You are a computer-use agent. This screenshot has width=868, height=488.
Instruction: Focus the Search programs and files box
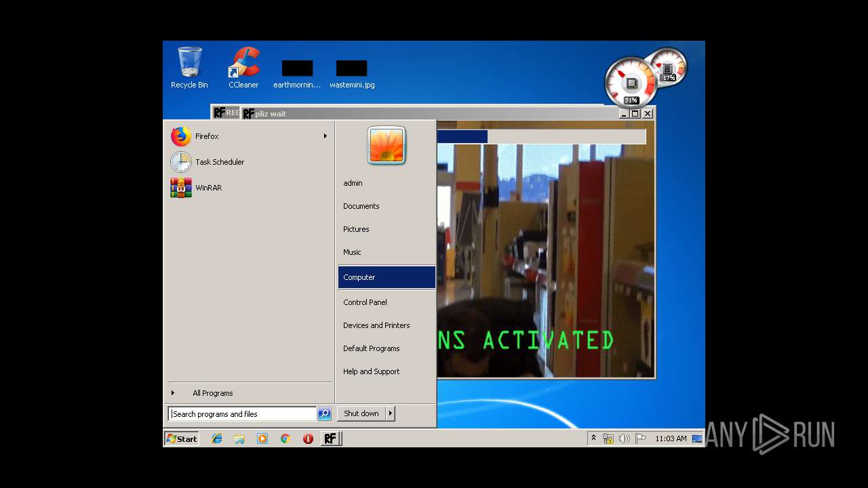click(x=242, y=414)
